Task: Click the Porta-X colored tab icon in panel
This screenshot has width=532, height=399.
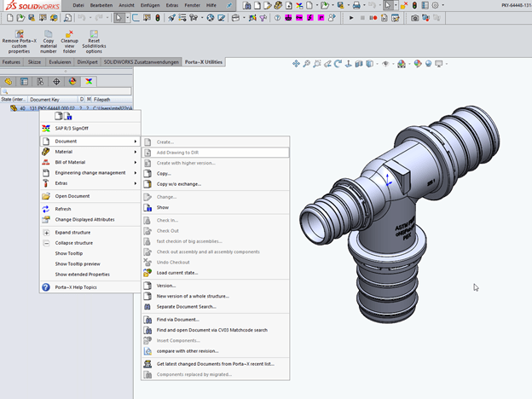Action: [x=88, y=82]
